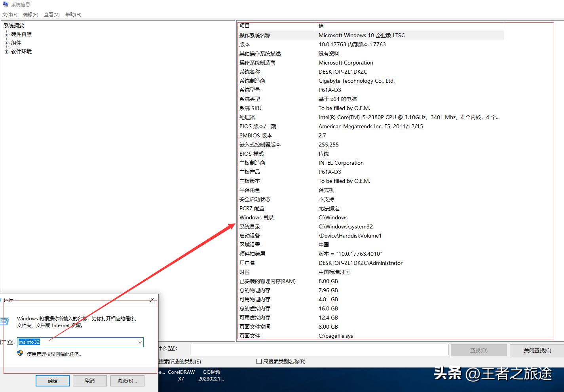The image size is (564, 392).
Task: Open the msinfo32 combo box dropdown in Run dialog
Action: pyautogui.click(x=140, y=342)
